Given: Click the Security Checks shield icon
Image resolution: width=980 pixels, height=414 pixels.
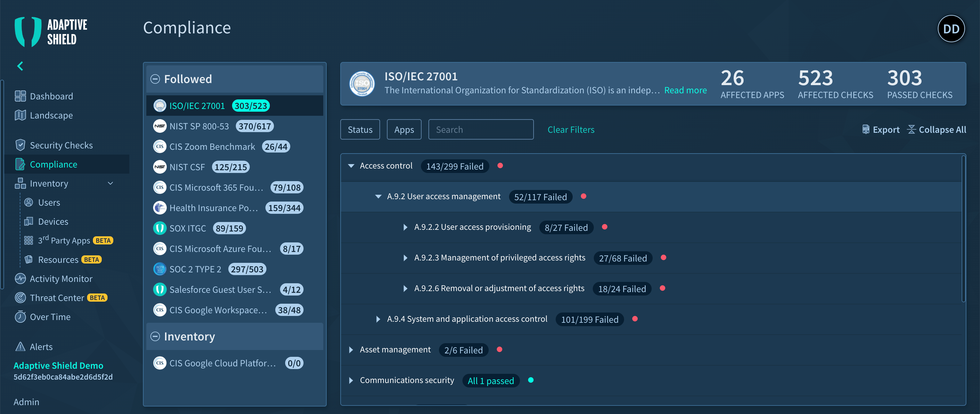Looking at the screenshot, I should (20, 145).
